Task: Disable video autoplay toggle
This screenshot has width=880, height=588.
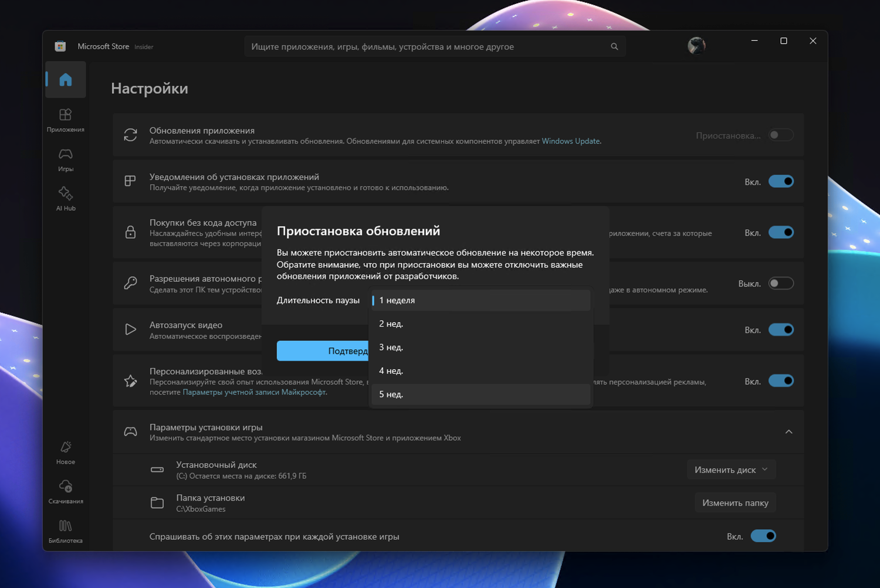Action: click(781, 329)
